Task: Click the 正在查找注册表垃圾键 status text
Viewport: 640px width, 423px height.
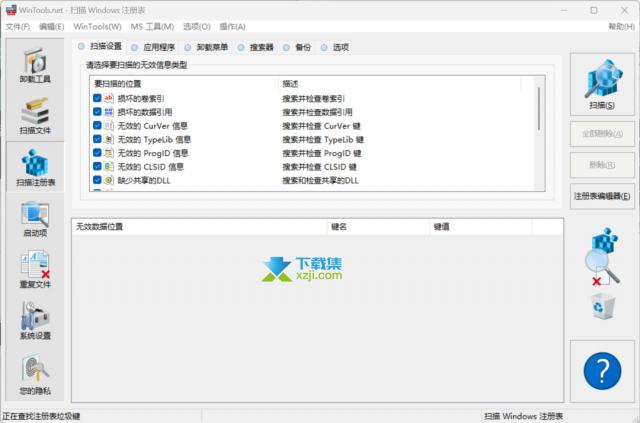Action: (41, 416)
